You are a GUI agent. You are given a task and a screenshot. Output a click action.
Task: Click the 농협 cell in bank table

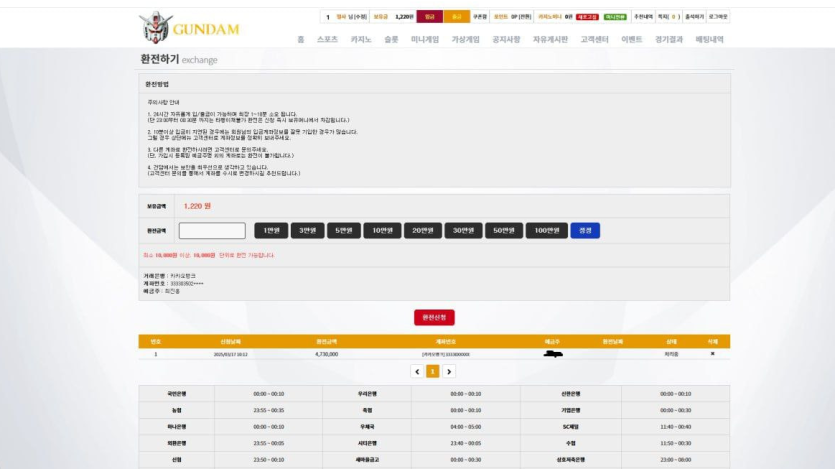click(177, 410)
